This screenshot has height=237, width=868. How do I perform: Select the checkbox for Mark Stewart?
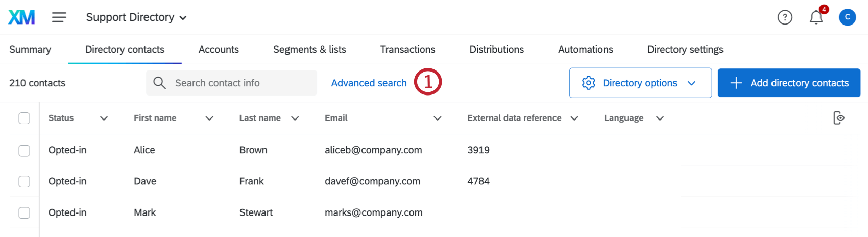[24, 212]
